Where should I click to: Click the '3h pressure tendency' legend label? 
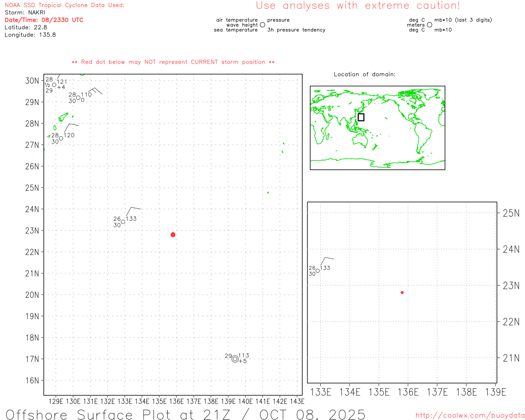[x=296, y=30]
